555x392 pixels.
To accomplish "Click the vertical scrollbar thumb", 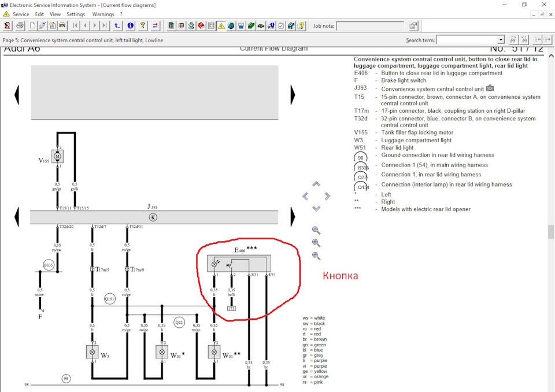I will coord(551,232).
